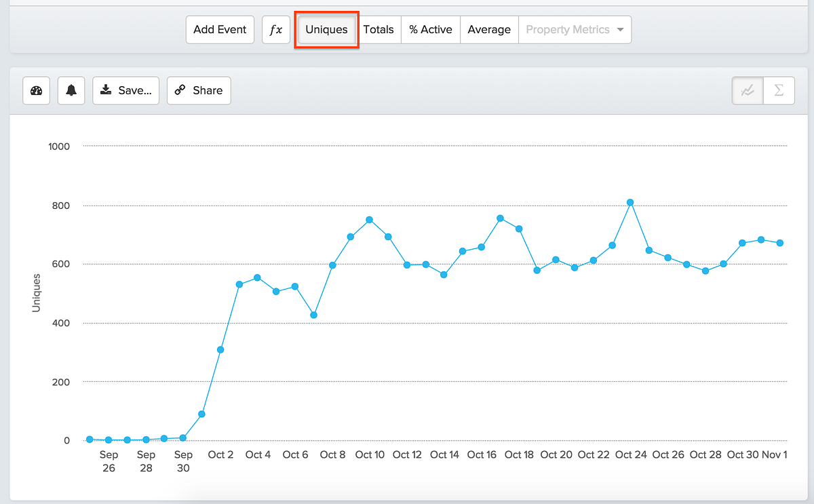Switch on the Totals metric
Viewport: 814px width, 504px height.
[x=379, y=29]
